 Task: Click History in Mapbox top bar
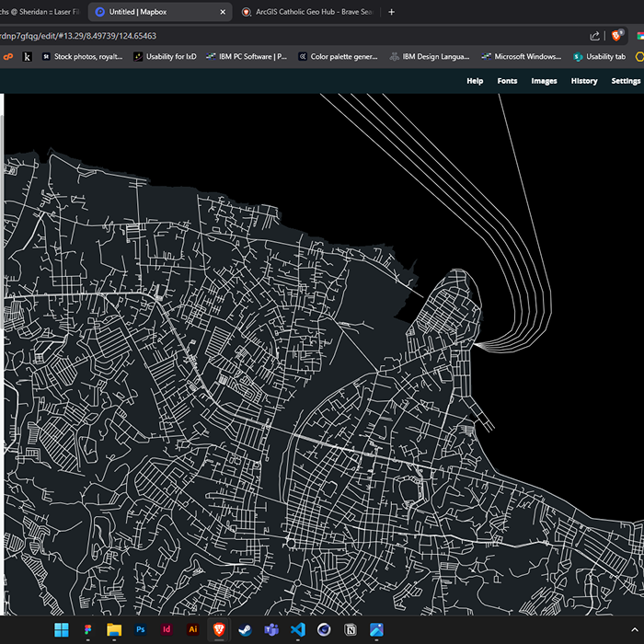[584, 81]
